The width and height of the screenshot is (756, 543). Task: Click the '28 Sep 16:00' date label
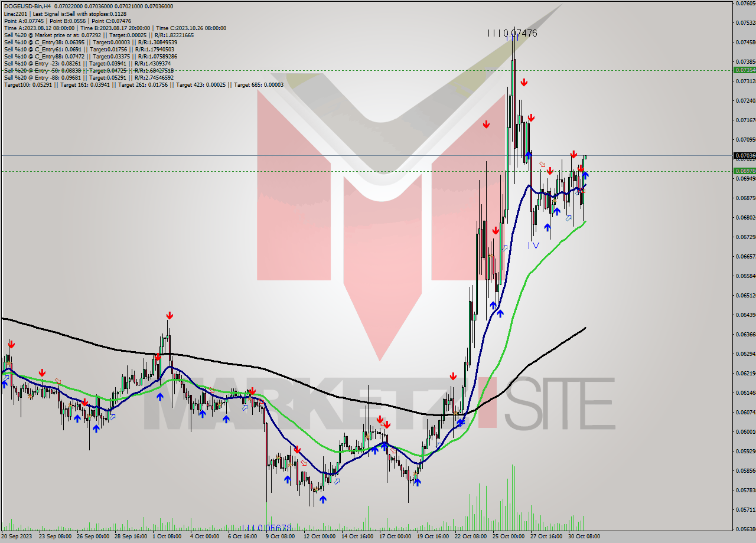pyautogui.click(x=129, y=537)
